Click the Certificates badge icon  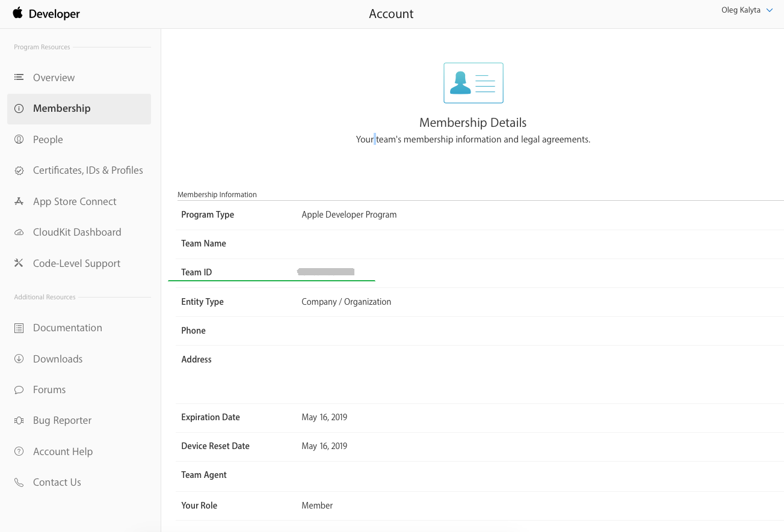click(19, 171)
